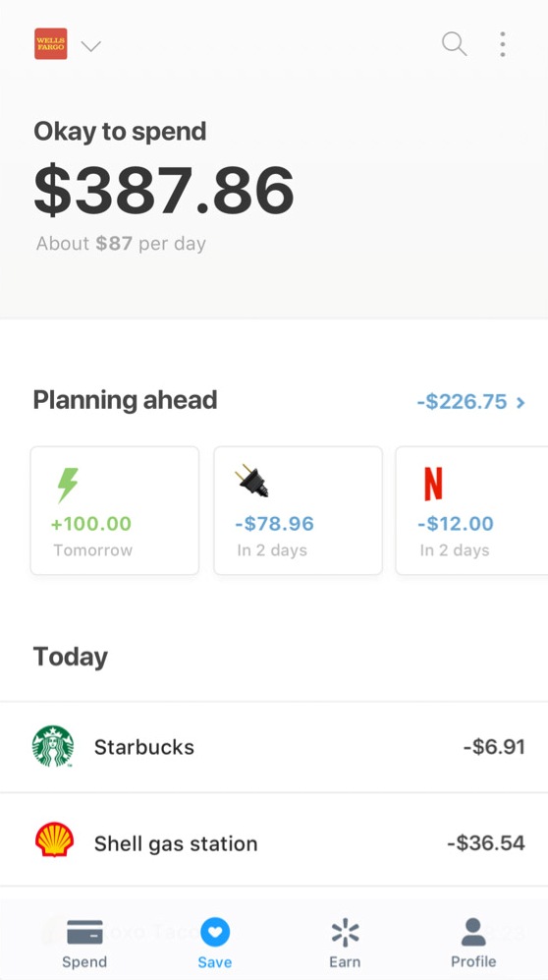Screen dimensions: 548x980
Task: Tap the Wells Fargo account logo
Action: tap(50, 44)
